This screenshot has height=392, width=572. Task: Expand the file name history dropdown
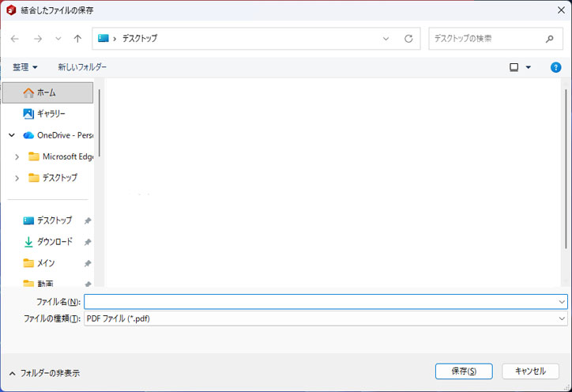pyautogui.click(x=562, y=302)
